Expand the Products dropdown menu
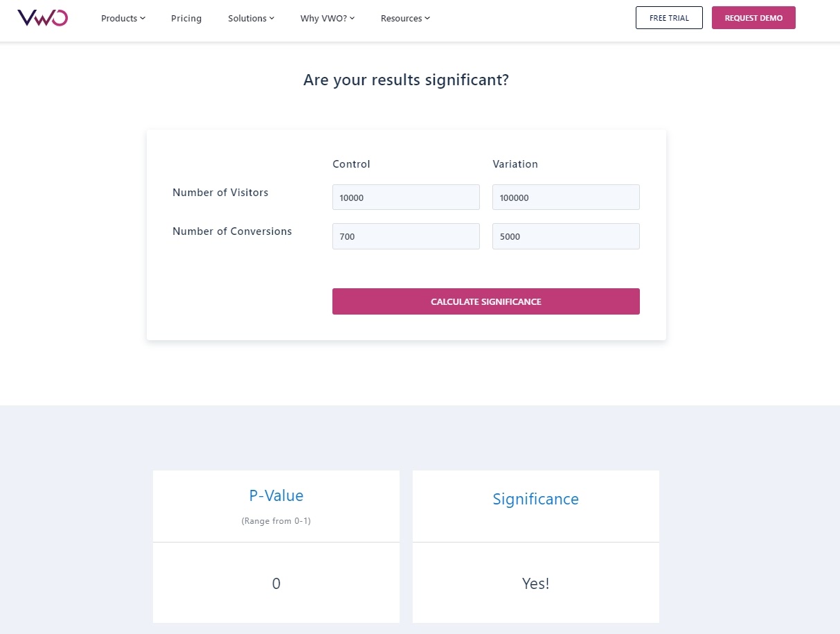 123,19
